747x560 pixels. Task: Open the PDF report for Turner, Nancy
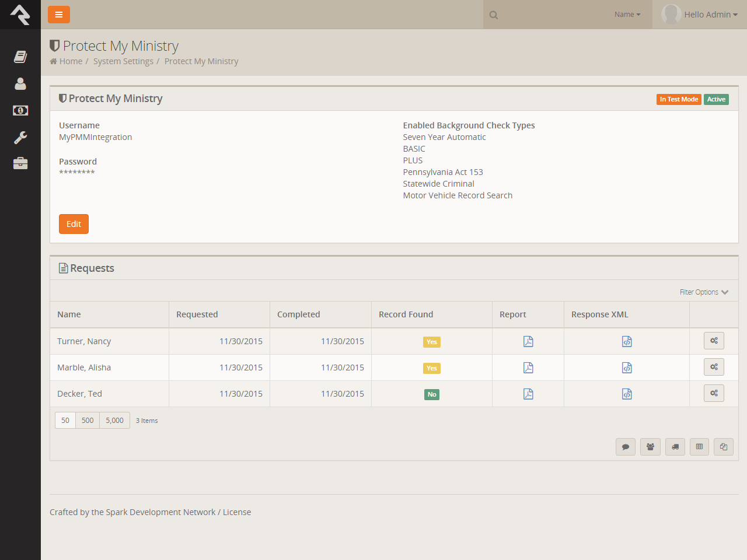[528, 341]
